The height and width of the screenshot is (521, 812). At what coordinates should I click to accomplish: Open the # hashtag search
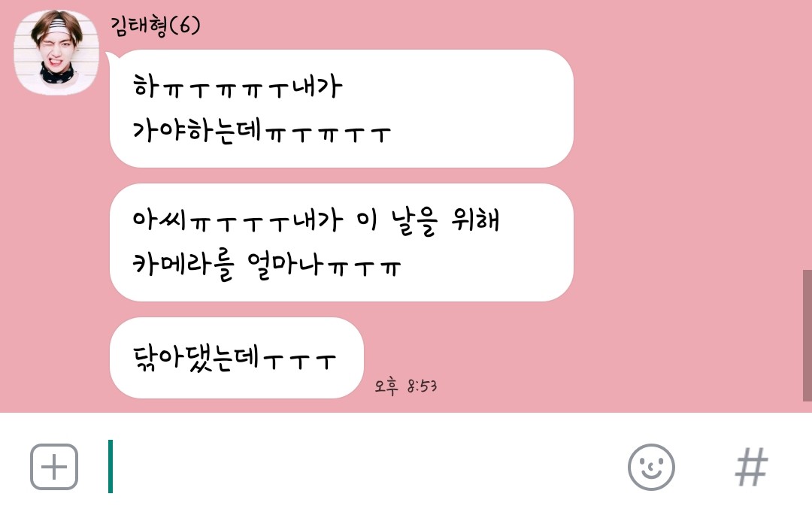751,467
